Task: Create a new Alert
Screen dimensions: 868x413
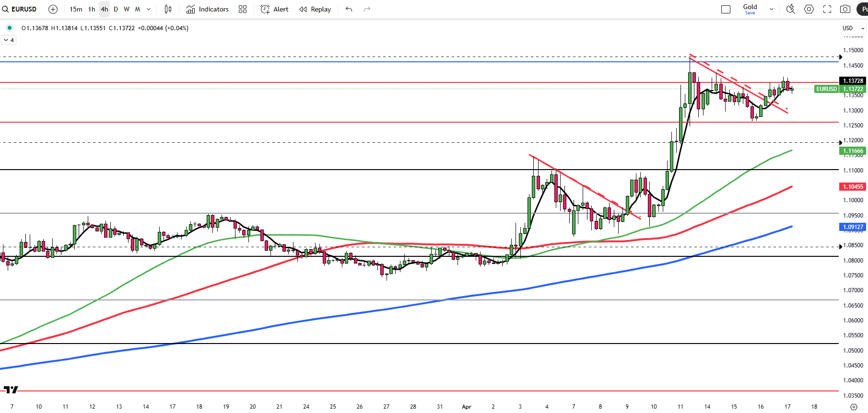Action: coord(275,9)
